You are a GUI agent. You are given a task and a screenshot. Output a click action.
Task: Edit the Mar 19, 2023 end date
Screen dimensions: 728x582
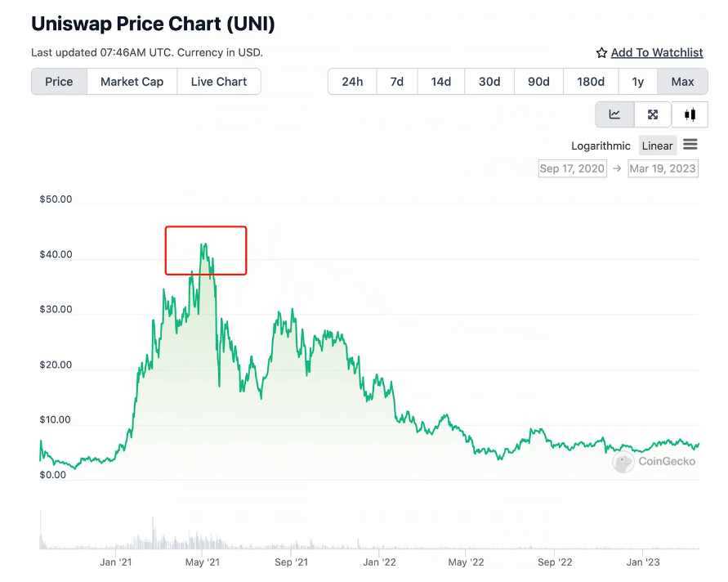(x=663, y=168)
